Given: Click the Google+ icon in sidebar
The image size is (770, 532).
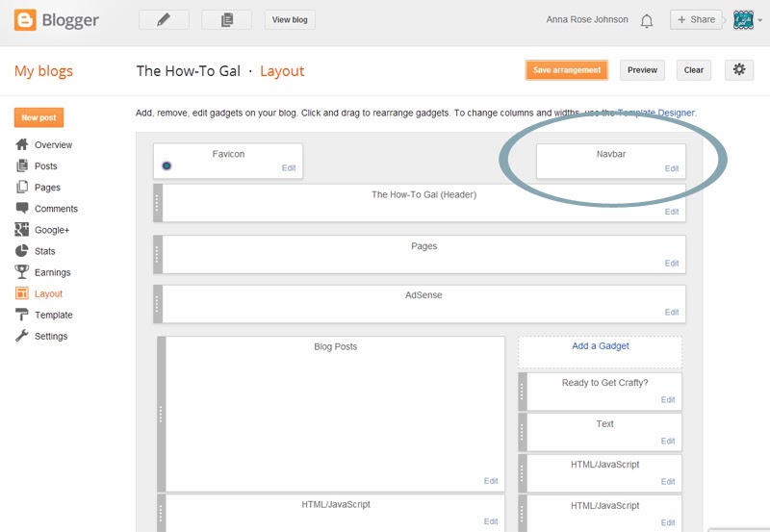Looking at the screenshot, I should tap(21, 230).
